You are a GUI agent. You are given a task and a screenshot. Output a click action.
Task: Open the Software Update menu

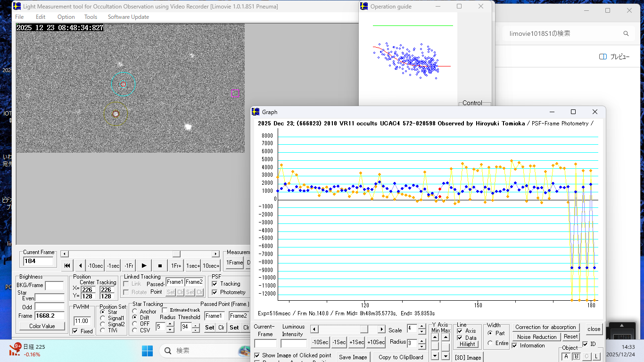tap(128, 17)
